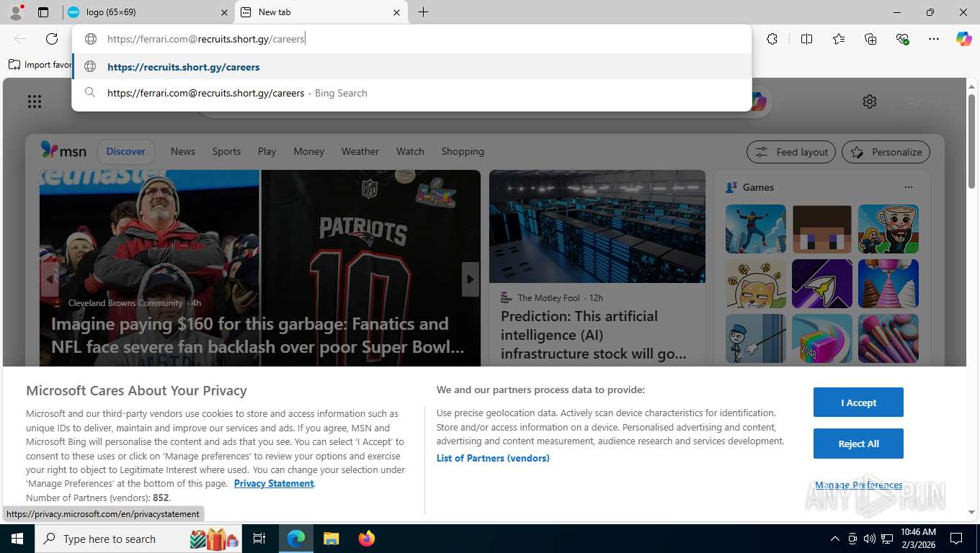980x553 pixels.
Task: Open File Explorer from the taskbar
Action: [331, 539]
